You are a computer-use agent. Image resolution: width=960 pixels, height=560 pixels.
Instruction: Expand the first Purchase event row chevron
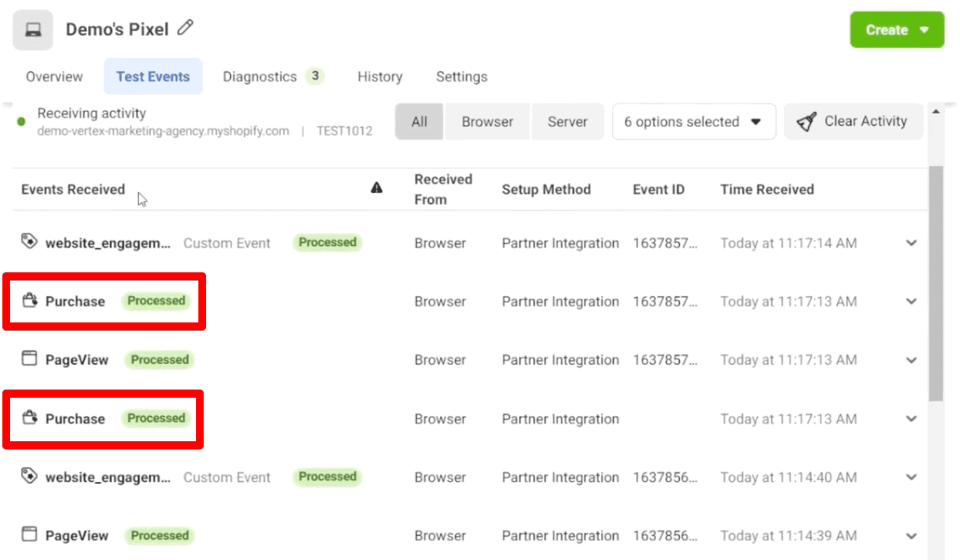coord(911,302)
